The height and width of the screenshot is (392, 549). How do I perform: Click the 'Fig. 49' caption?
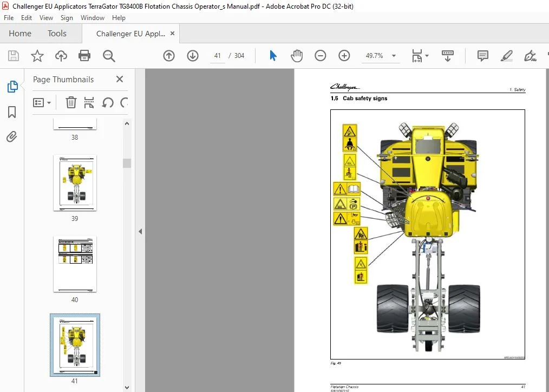click(336, 363)
